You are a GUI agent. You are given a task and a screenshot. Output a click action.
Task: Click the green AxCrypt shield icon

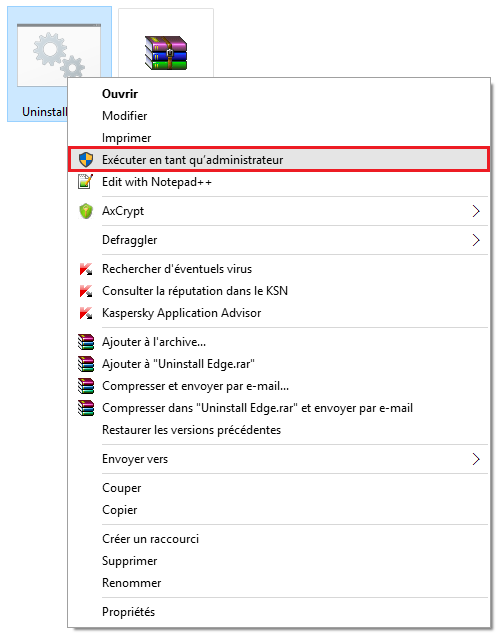point(86,211)
